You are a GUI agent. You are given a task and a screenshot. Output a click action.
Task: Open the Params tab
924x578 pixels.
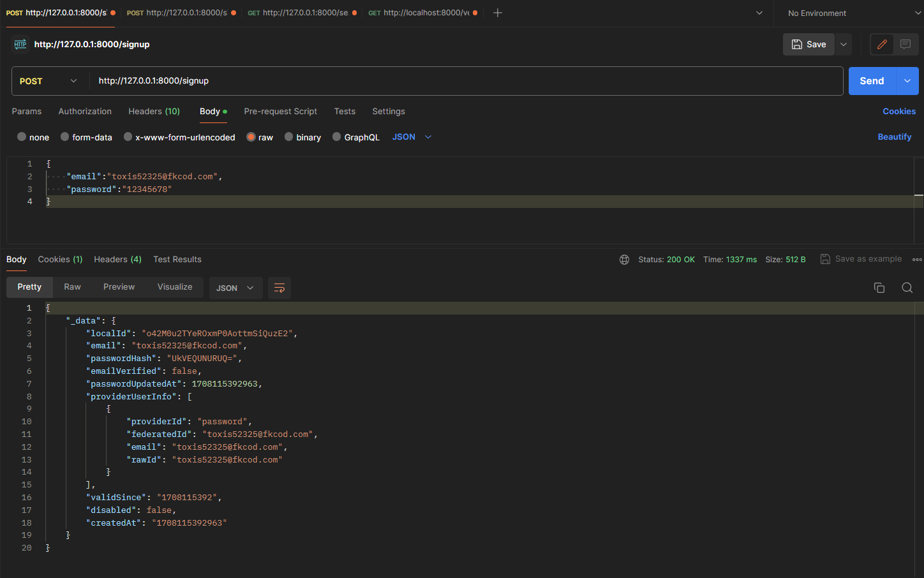(x=27, y=111)
